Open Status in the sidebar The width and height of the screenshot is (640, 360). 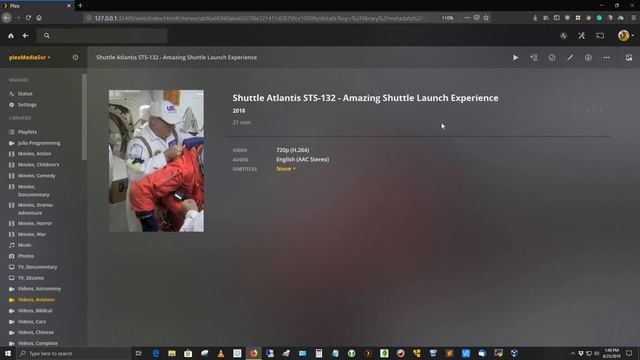[x=25, y=94]
